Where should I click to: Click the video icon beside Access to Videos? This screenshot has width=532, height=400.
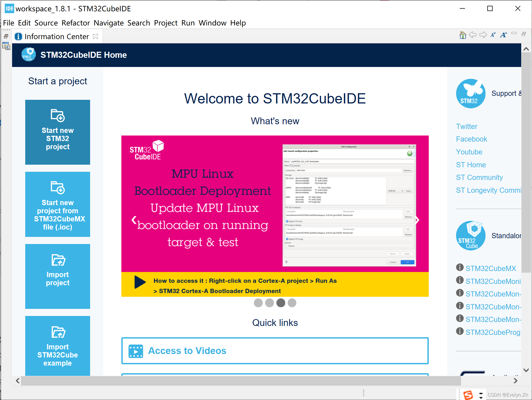136,351
